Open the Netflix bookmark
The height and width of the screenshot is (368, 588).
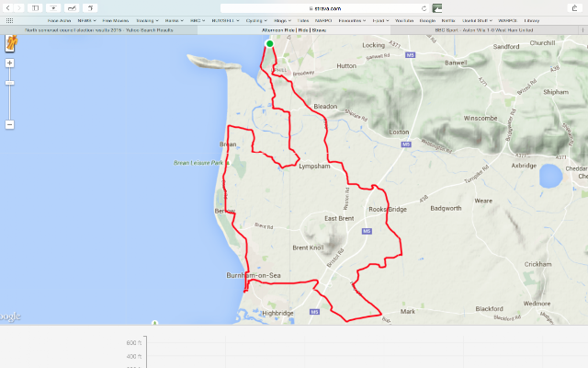448,20
